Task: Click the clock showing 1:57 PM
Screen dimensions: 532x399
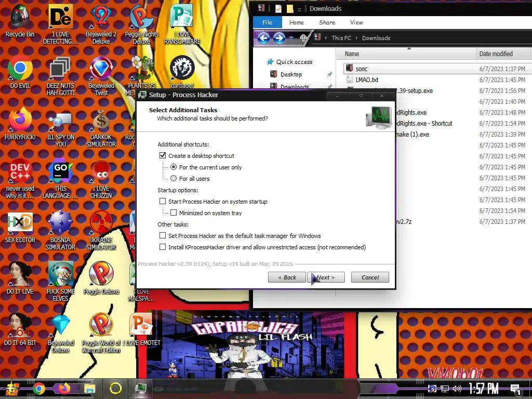Action: pyautogui.click(x=483, y=389)
